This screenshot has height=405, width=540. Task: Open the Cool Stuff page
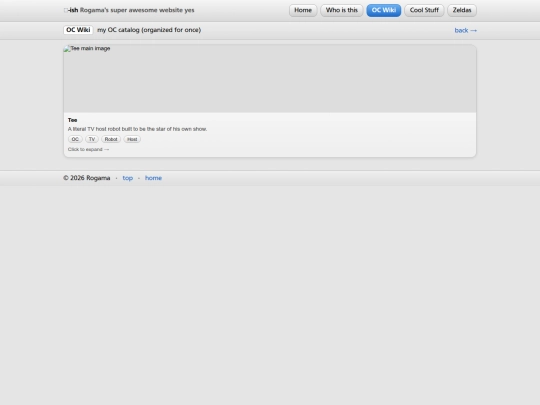coord(424,10)
